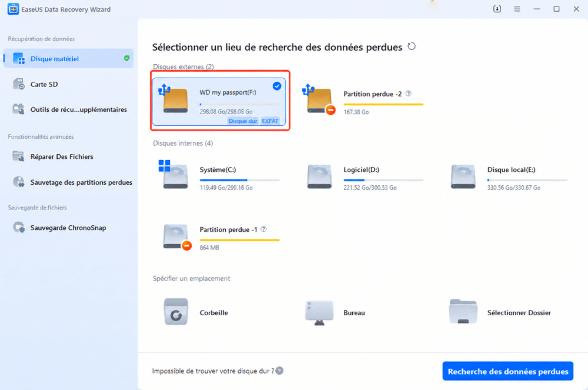Click the WD my passport usage bar
The height and width of the screenshot is (390, 588).
click(x=239, y=104)
